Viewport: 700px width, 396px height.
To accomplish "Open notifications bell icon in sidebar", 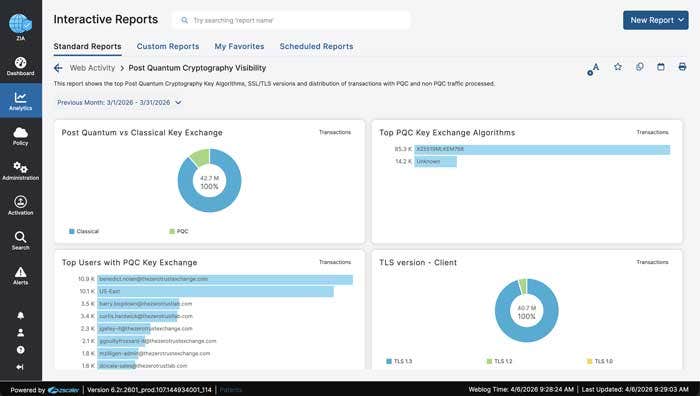I will click(x=21, y=316).
